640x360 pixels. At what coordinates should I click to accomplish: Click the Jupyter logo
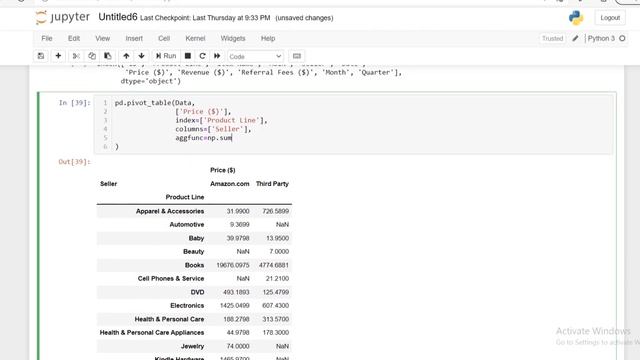click(62, 18)
